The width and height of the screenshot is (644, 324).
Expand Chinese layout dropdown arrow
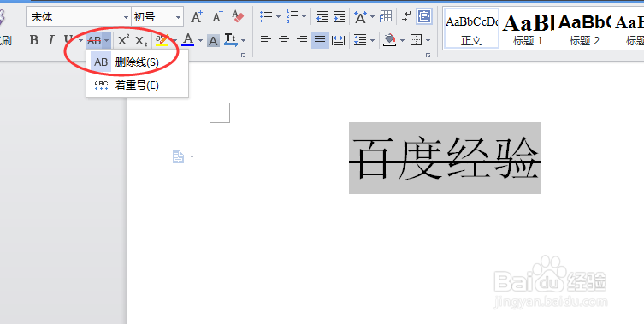(372, 17)
